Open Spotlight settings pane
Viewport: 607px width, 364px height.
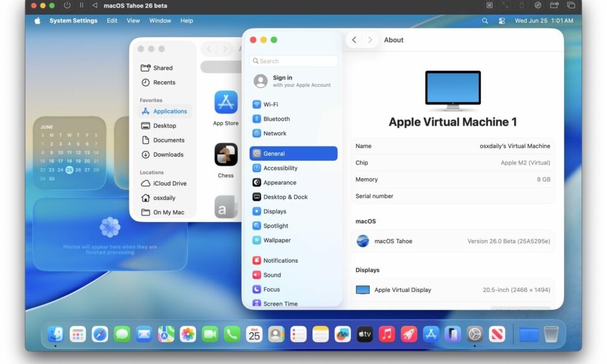[x=293, y=226]
